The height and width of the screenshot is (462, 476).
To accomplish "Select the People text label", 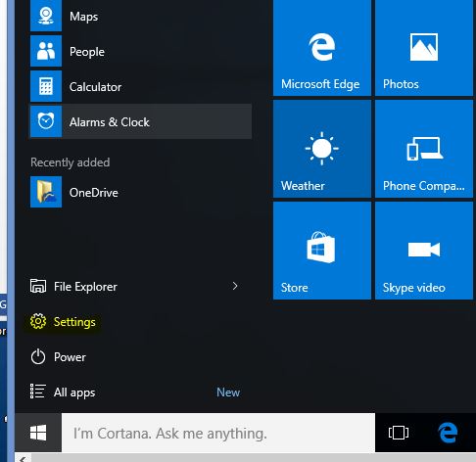I will point(87,52).
